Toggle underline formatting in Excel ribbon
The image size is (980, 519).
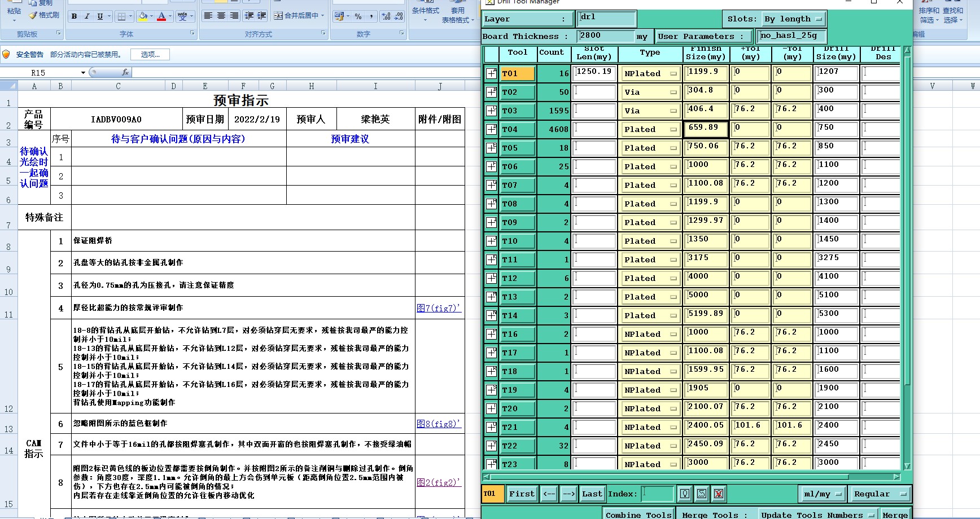point(100,16)
